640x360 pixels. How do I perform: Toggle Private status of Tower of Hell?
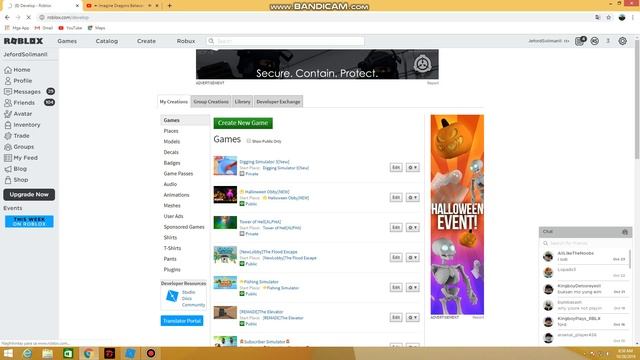242,234
